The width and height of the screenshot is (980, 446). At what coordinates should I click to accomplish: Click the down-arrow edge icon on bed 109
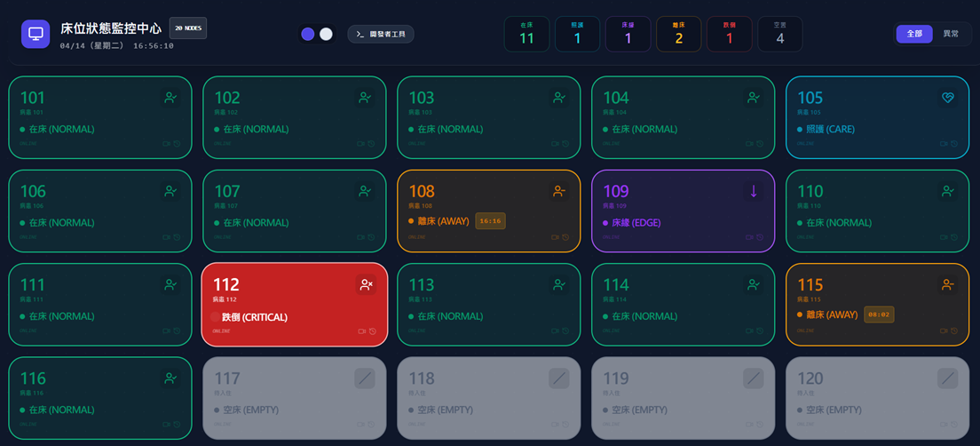[753, 191]
